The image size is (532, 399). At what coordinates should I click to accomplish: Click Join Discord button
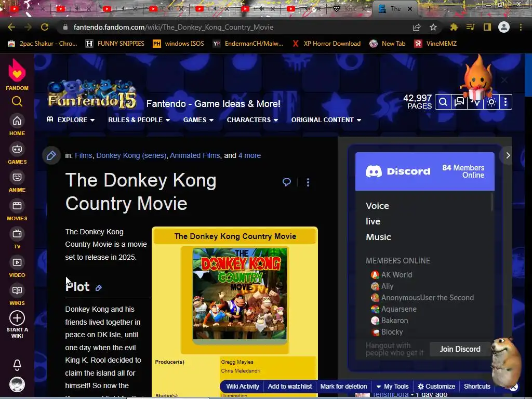[460, 349]
